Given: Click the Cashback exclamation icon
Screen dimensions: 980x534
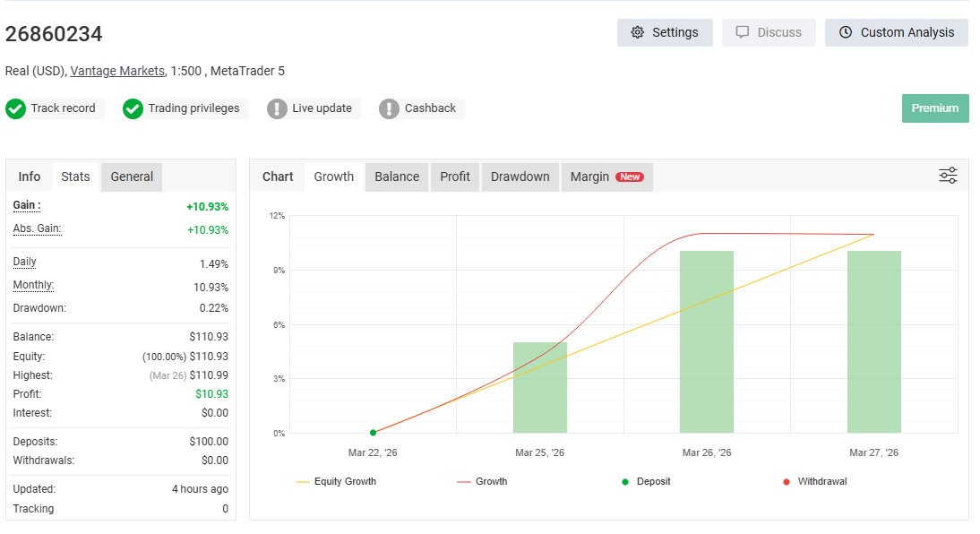Looking at the screenshot, I should (389, 108).
